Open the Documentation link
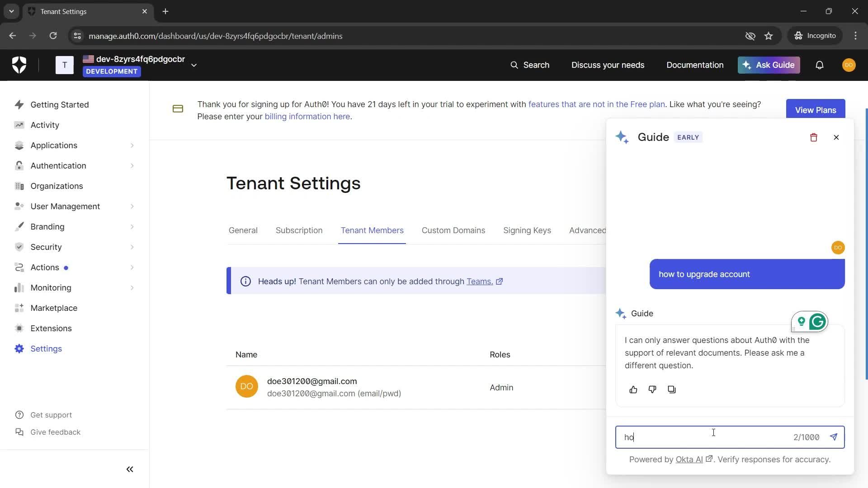This screenshot has width=868, height=488. (x=694, y=65)
